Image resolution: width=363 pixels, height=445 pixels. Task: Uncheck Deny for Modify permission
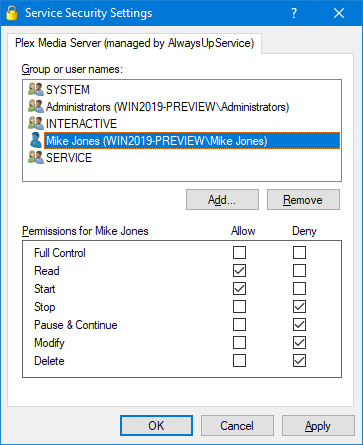(299, 343)
